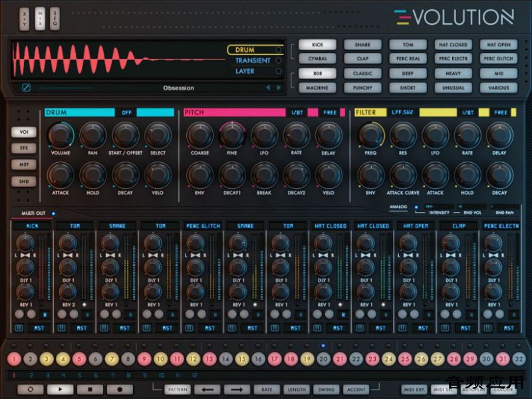532x399 pixels.
Task: Open MST output selector on PERC GLITCH channel
Action: tap(209, 328)
